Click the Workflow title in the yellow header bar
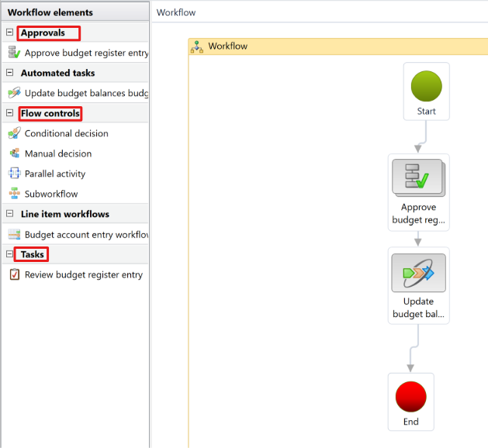 [x=228, y=46]
